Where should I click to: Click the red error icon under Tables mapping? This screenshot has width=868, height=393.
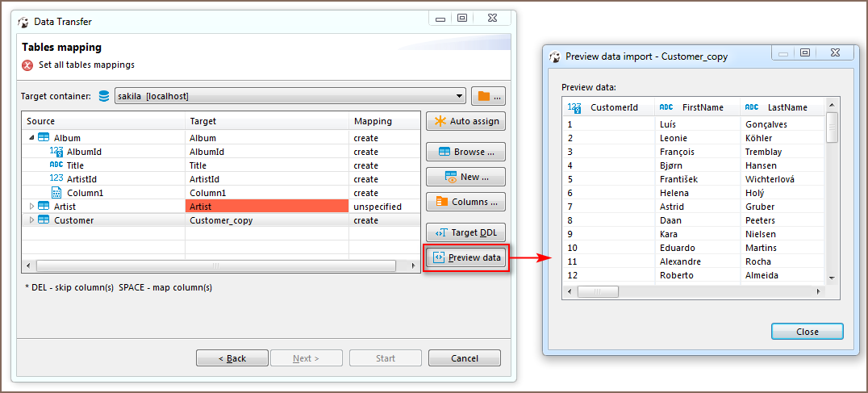point(28,65)
